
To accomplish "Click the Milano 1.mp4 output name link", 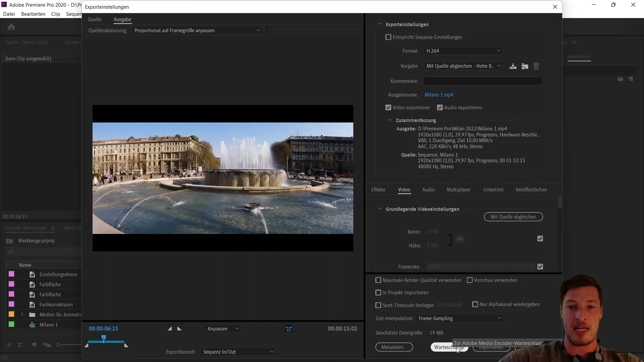I will click(x=439, y=95).
